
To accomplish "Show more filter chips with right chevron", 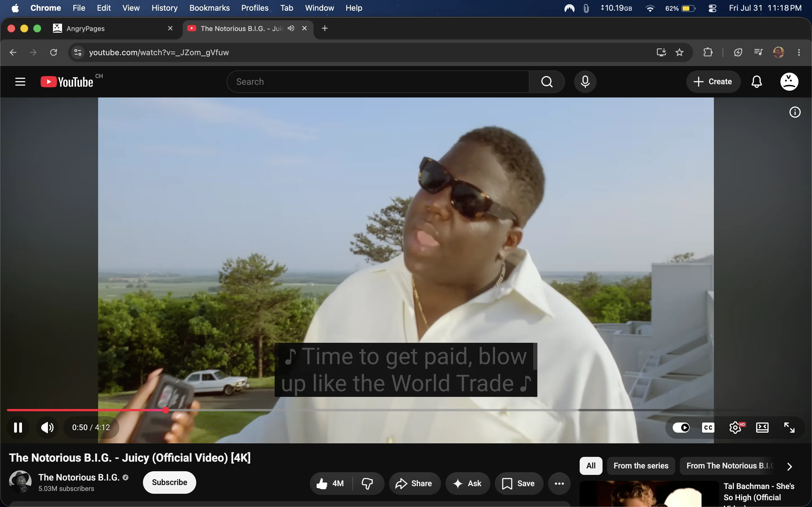I will click(x=789, y=466).
